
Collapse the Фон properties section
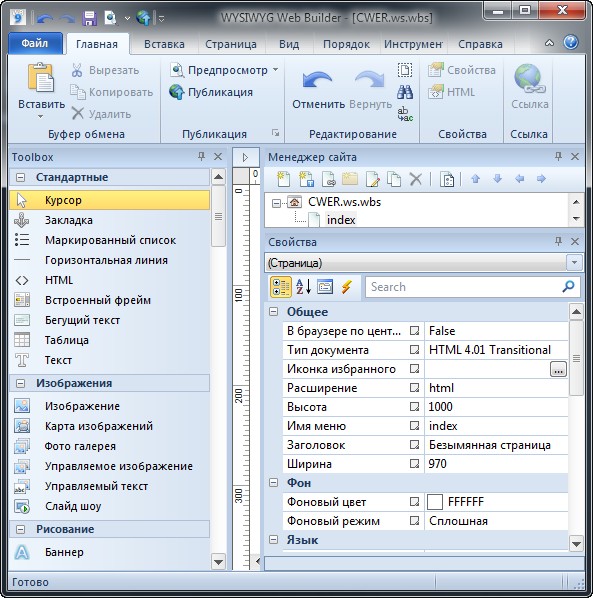coord(273,483)
